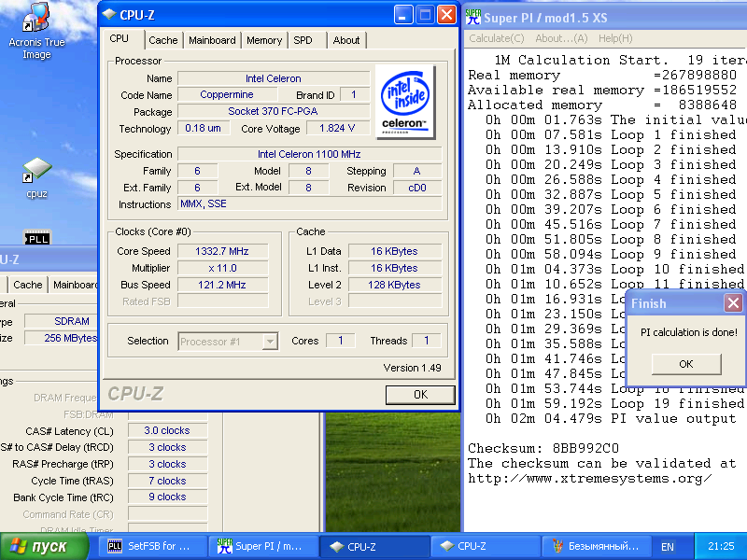Click the Cache tab in background CPU-Z

tap(28, 285)
